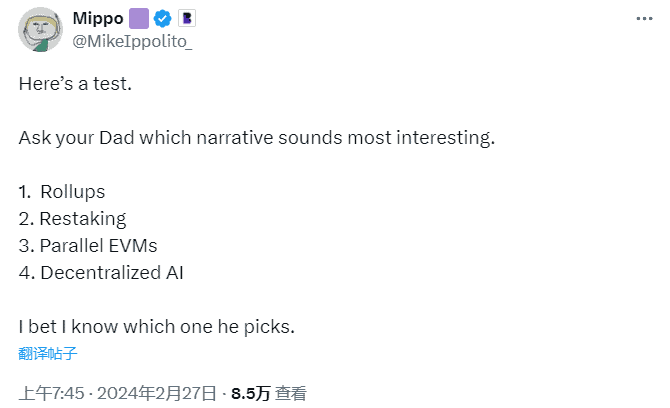Screen dimensions: 670x408
Task: Click the 8.5万 view count number
Action: [x=251, y=393]
